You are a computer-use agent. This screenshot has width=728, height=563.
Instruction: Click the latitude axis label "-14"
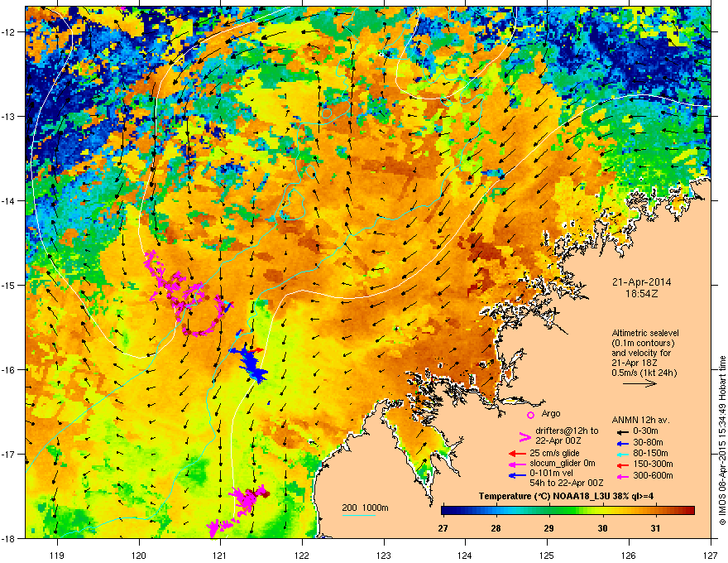tap(9, 200)
